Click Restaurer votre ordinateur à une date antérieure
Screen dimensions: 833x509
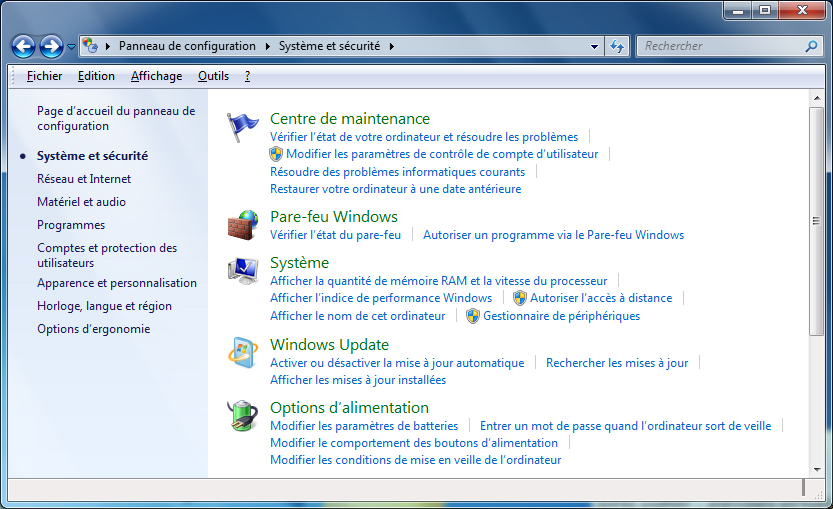click(396, 189)
